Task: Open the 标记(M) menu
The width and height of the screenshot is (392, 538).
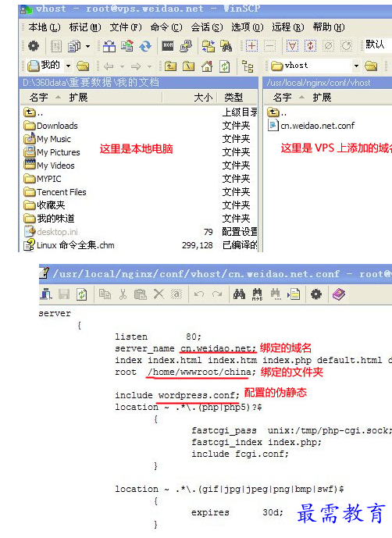Action: (85, 27)
